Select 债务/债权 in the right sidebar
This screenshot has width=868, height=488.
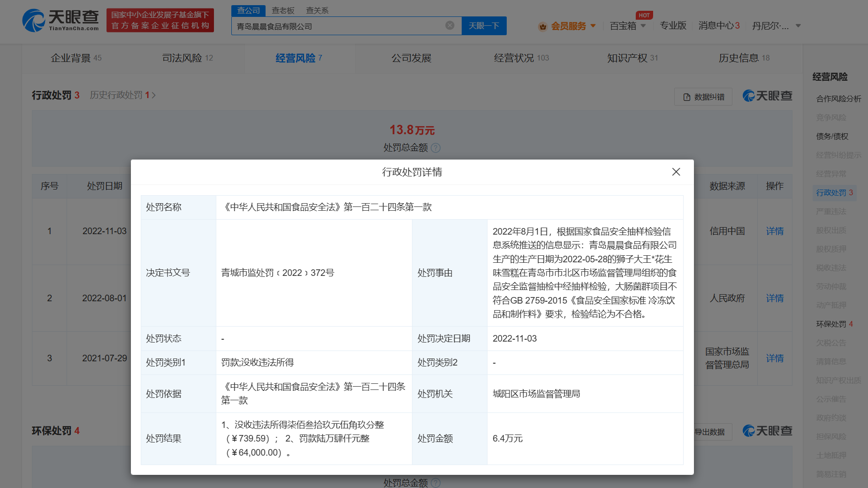point(832,137)
